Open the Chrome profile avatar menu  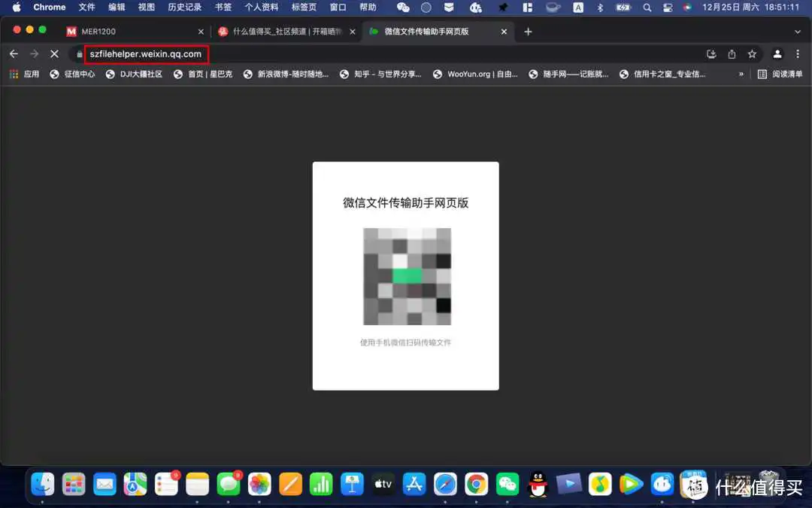(x=777, y=54)
